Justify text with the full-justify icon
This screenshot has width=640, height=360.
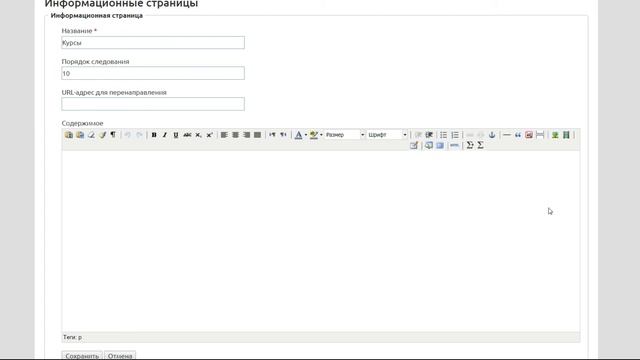point(257,135)
